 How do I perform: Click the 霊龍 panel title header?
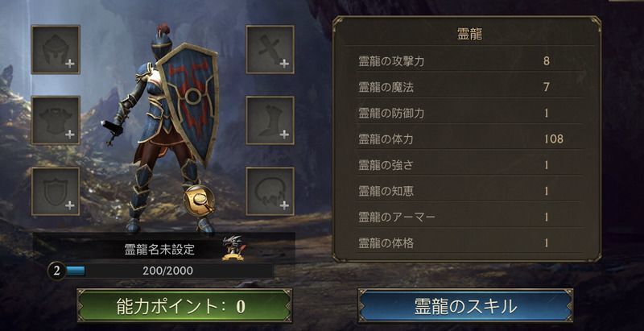pos(469,35)
